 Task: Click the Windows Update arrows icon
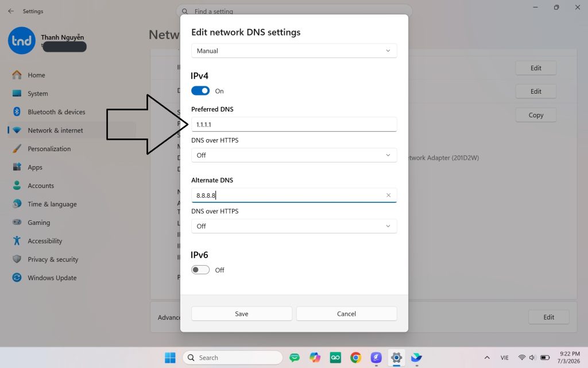point(17,278)
